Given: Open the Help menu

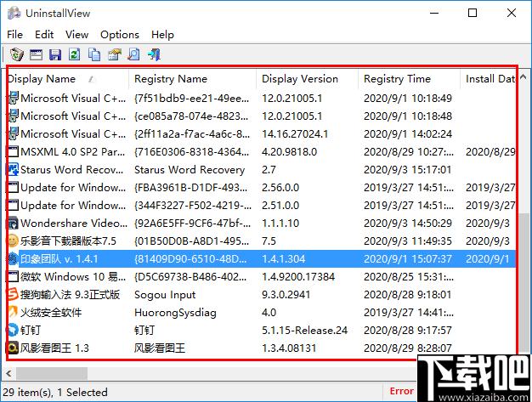Looking at the screenshot, I should [162, 35].
